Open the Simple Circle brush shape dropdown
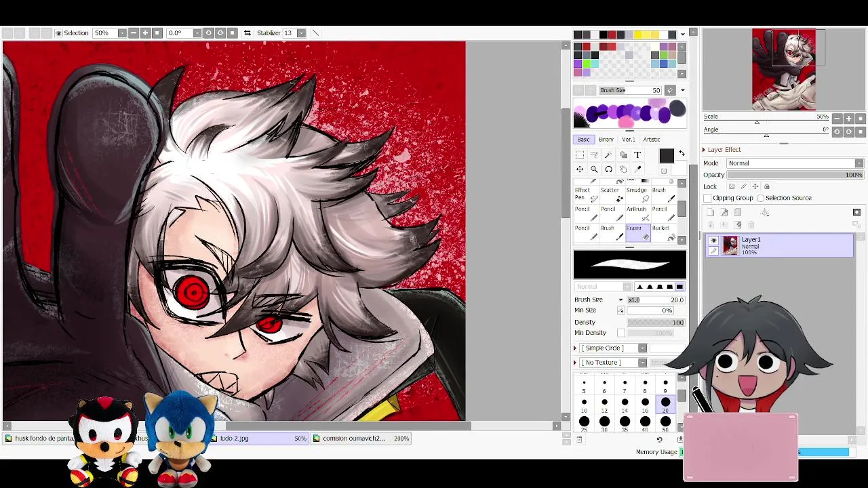The image size is (868, 488). coord(642,348)
